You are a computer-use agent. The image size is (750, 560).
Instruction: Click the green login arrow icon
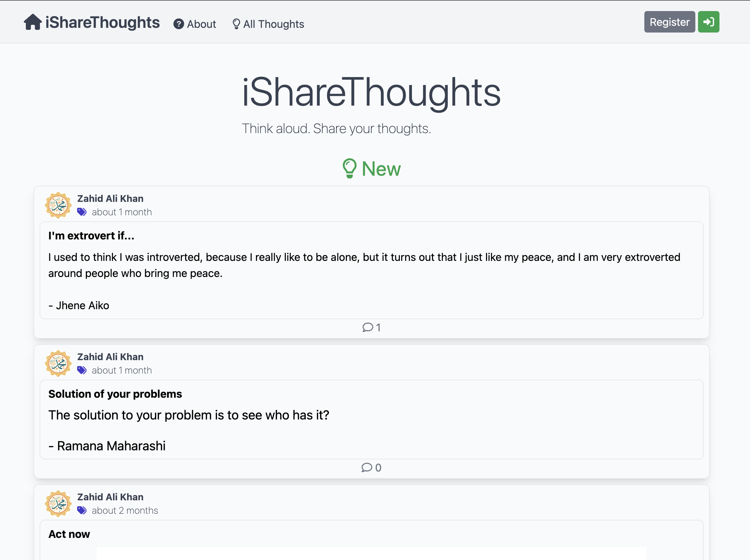pos(708,22)
